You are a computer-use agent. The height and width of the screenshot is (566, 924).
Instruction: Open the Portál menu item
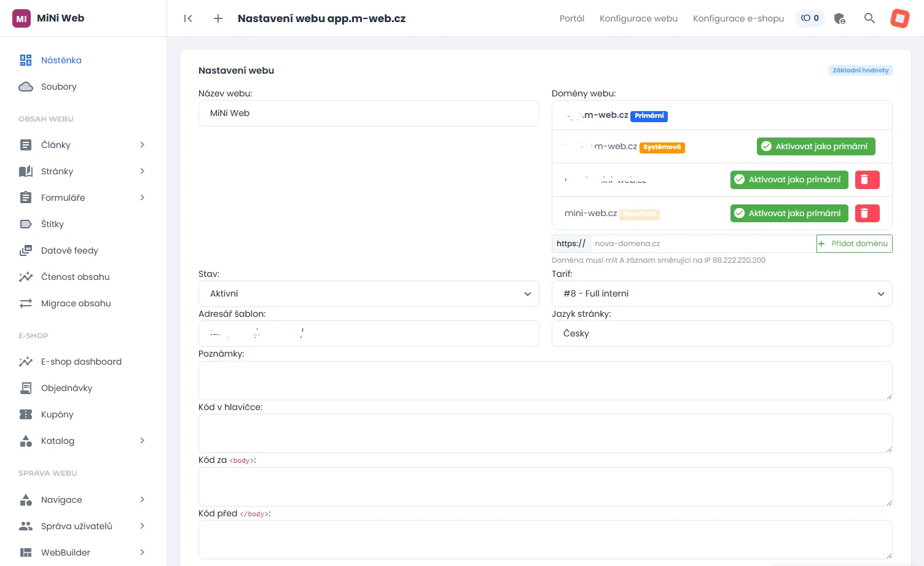point(572,18)
